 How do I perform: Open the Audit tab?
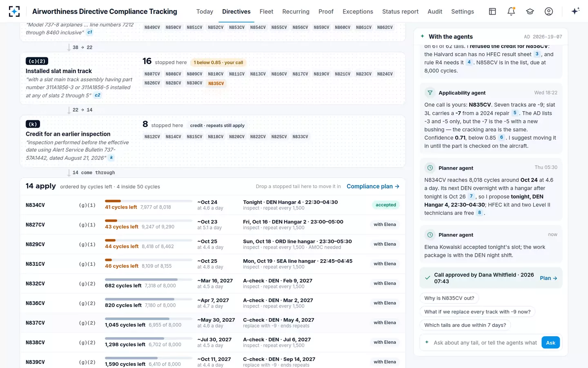tap(435, 11)
